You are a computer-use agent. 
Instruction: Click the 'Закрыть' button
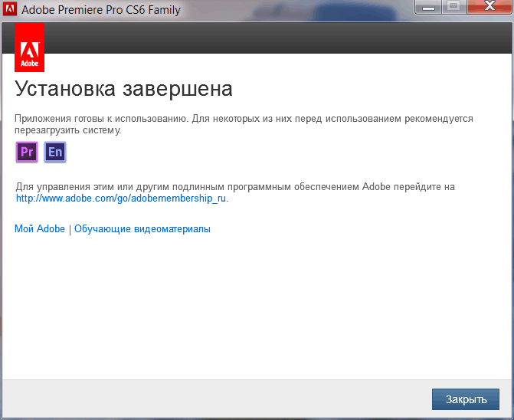tap(466, 399)
